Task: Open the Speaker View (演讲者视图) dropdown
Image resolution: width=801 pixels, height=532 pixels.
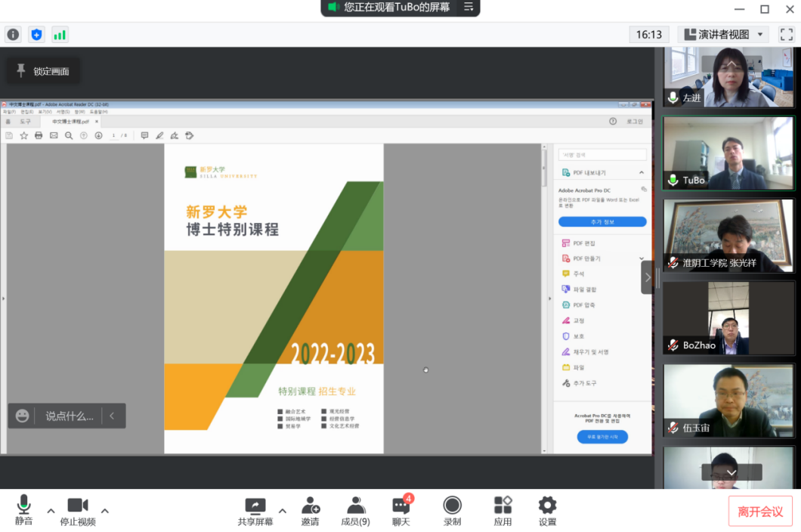Action: (724, 35)
